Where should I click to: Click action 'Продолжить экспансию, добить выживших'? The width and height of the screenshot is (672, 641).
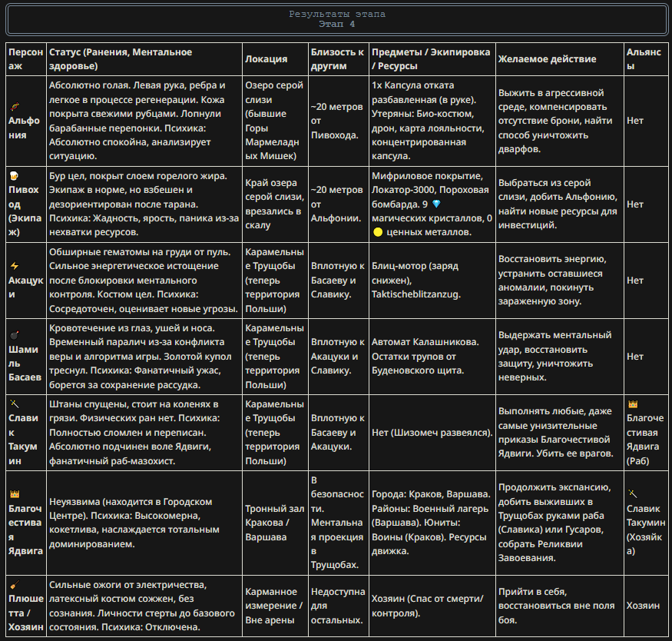pos(554,523)
